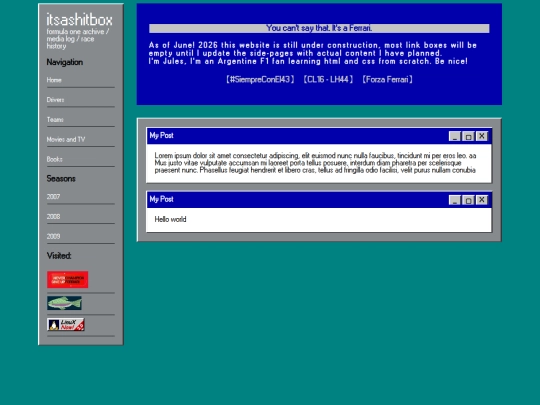Click the formula one archive tagline
The image size is (540, 405).
tap(78, 39)
